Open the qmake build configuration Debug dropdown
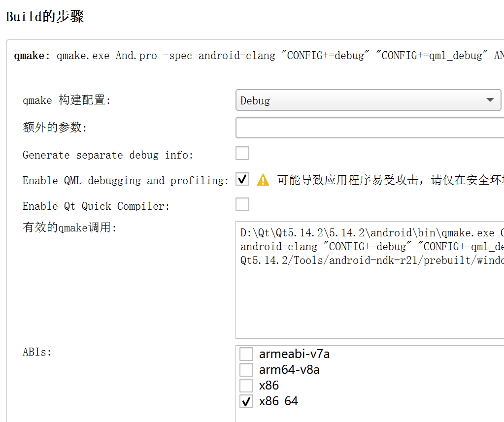 (x=368, y=100)
